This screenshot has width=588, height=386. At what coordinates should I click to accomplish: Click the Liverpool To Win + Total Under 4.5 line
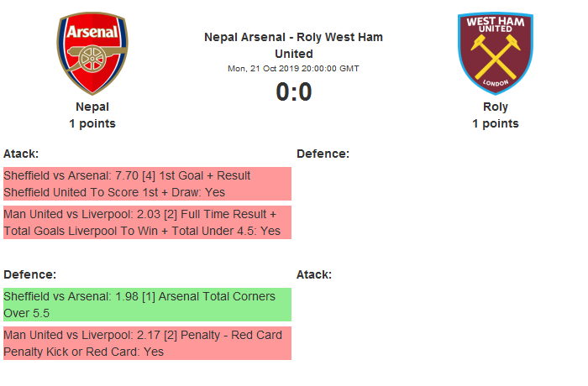(142, 231)
